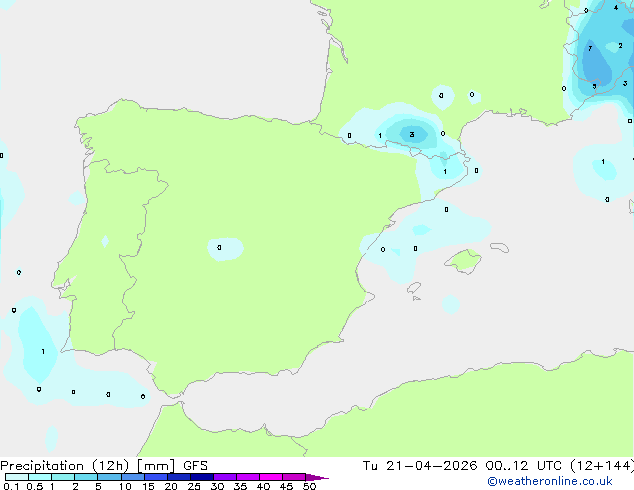634x490 pixels.
Task: Click the '7' value in the top-right rain area
Action: (x=590, y=49)
